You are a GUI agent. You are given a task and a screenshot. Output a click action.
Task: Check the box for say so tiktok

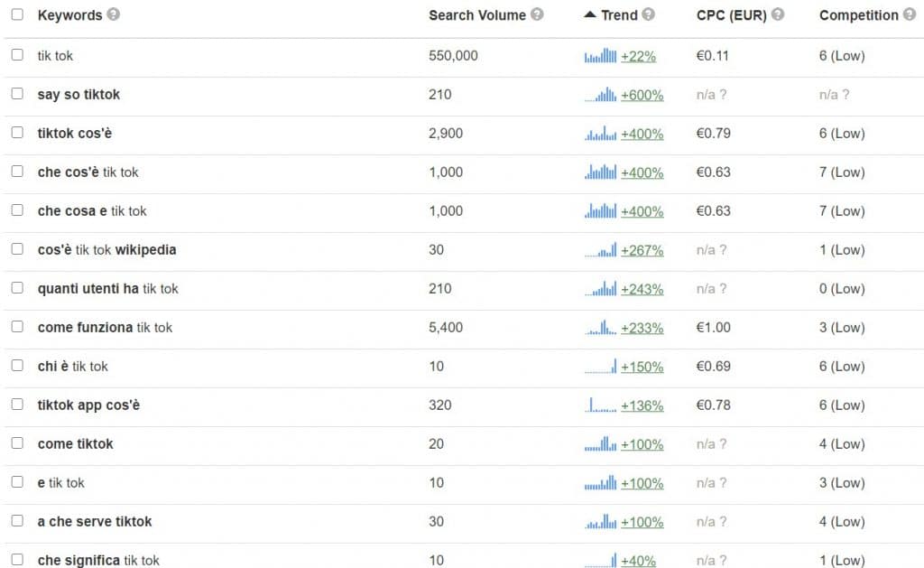click(x=17, y=94)
